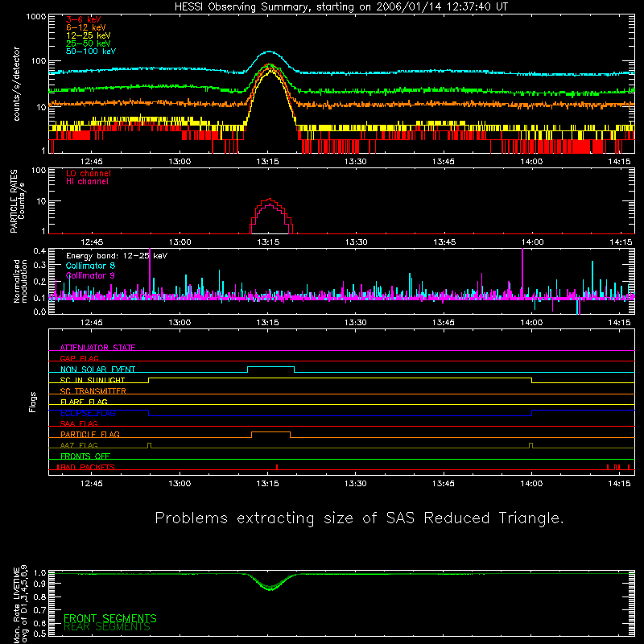Click the HESSI Observing Summary title
Image resolution: width=644 pixels, height=644 pixels.
point(341,7)
